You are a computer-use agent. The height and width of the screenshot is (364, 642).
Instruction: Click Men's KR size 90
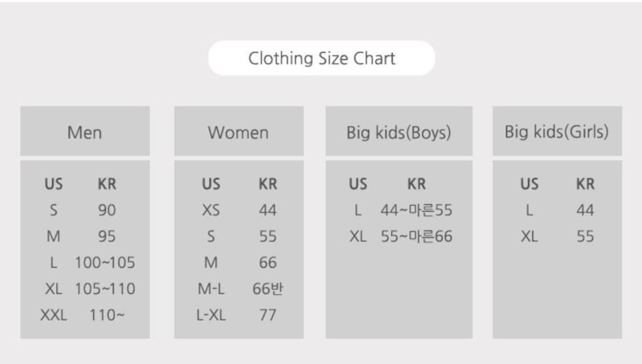pos(106,210)
